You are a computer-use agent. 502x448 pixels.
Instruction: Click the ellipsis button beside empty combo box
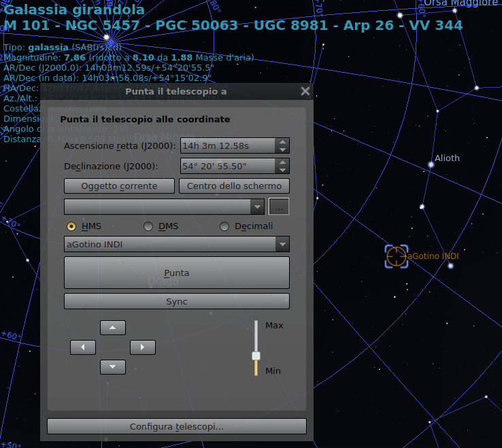[279, 207]
